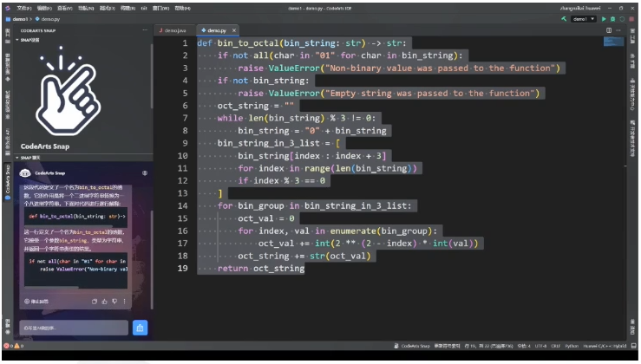Click the notification icon at status bar end

[x=634, y=346]
